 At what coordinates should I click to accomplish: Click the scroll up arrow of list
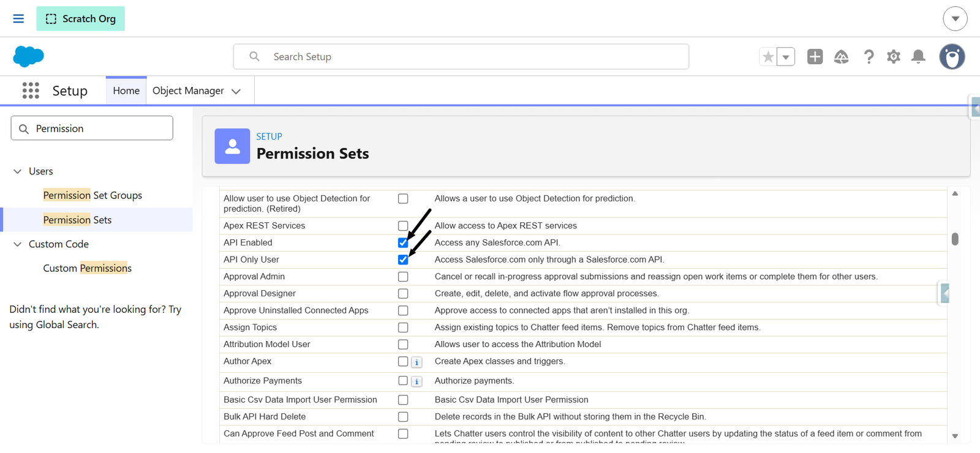tap(955, 193)
